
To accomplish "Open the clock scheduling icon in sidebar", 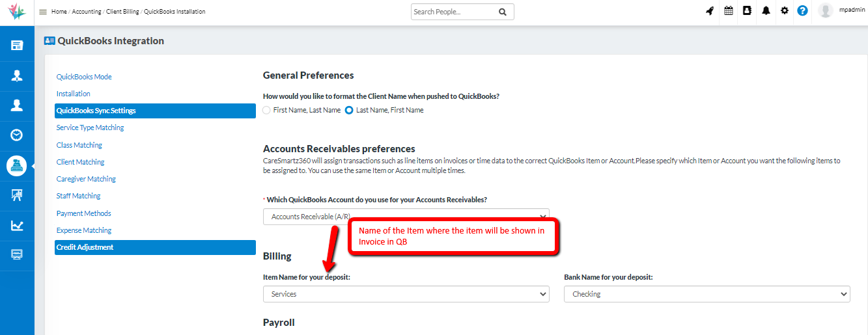I will pyautogui.click(x=17, y=135).
